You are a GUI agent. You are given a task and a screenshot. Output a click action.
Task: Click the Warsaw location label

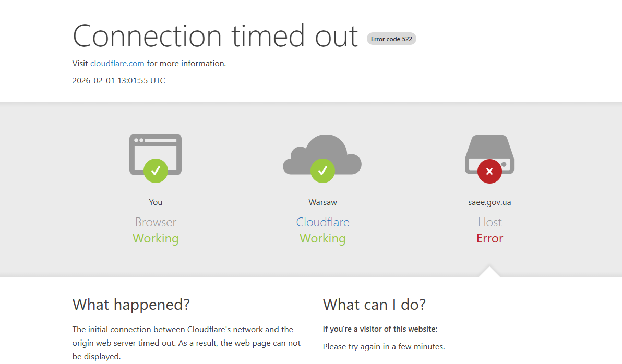click(x=322, y=202)
